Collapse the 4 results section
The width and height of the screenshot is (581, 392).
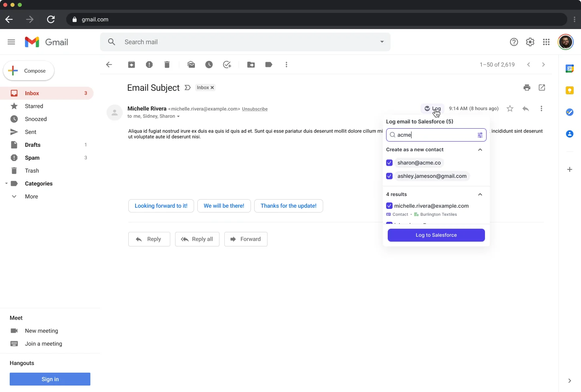(480, 194)
